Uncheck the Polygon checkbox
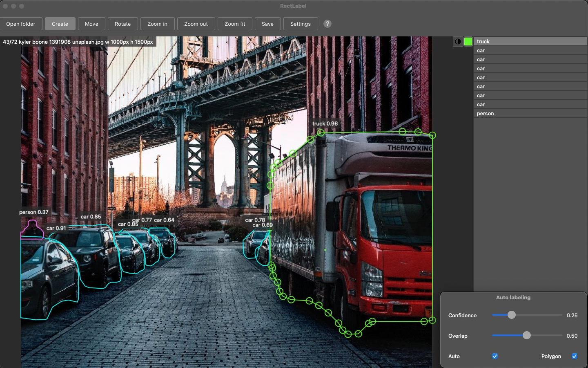The image size is (588, 368). [574, 356]
